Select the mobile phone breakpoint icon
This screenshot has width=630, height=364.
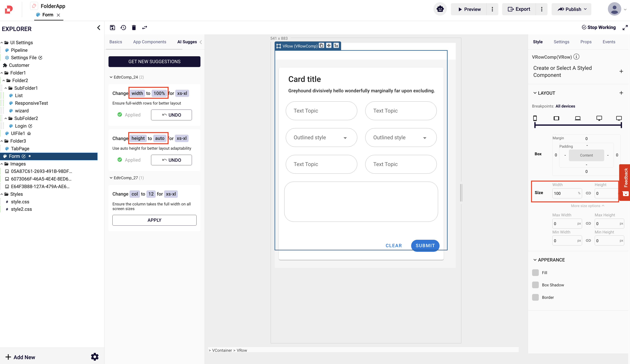point(535,118)
